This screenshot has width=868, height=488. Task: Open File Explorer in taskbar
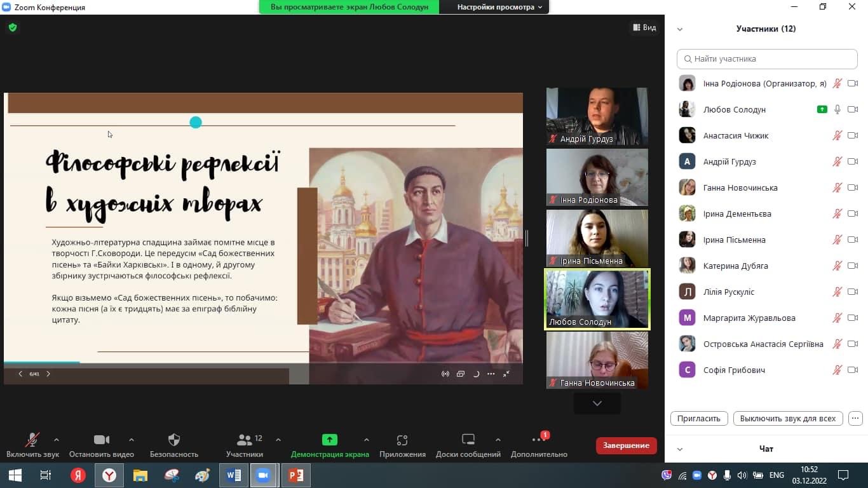point(140,475)
